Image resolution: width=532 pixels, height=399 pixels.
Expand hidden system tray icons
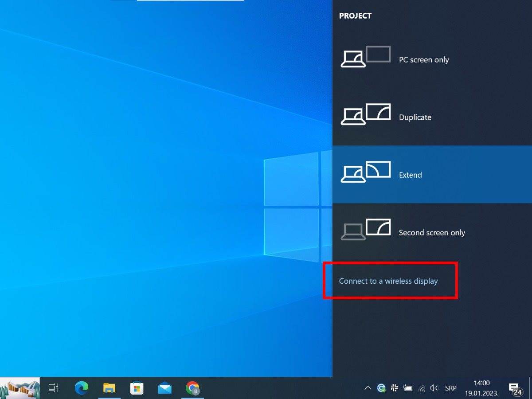pos(368,388)
